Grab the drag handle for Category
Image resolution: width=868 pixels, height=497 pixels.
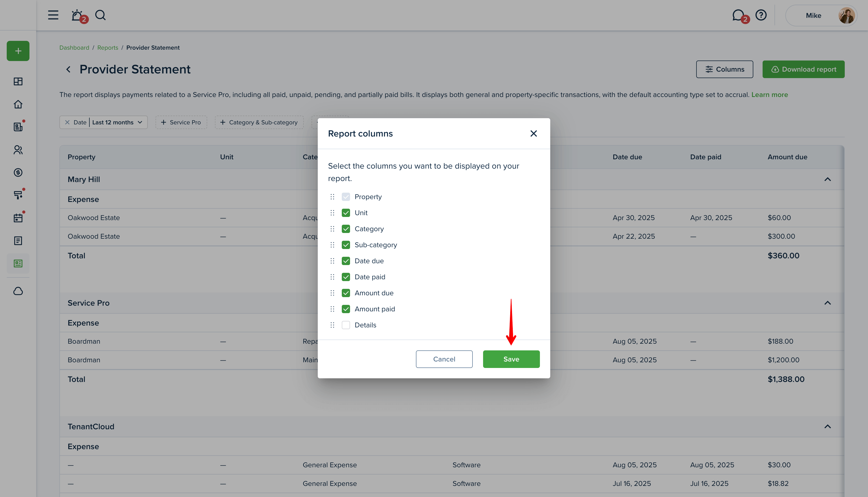pyautogui.click(x=332, y=229)
